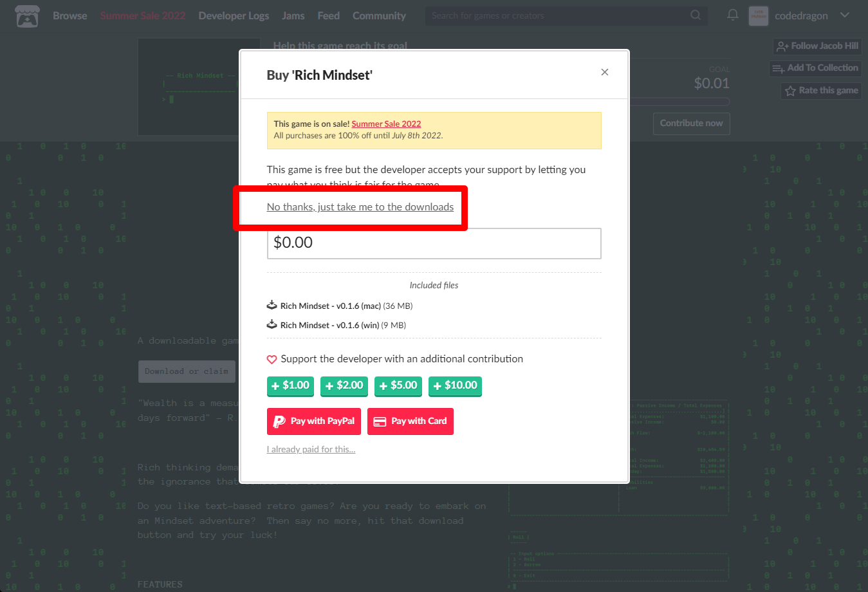Expand the codedragon account dropdown arrow
868x592 pixels.
click(x=845, y=15)
